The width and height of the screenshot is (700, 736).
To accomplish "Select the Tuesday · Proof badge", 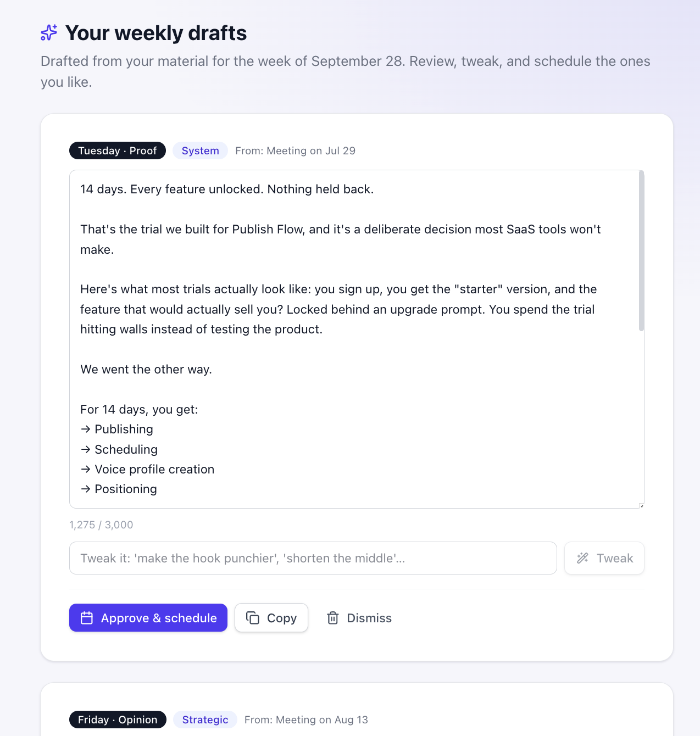I will (x=118, y=150).
